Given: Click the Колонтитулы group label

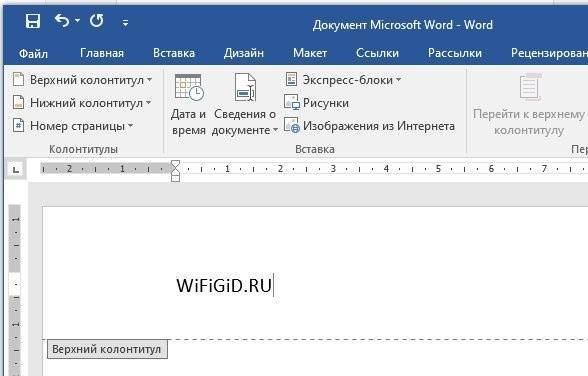Looking at the screenshot, I should tap(83, 149).
